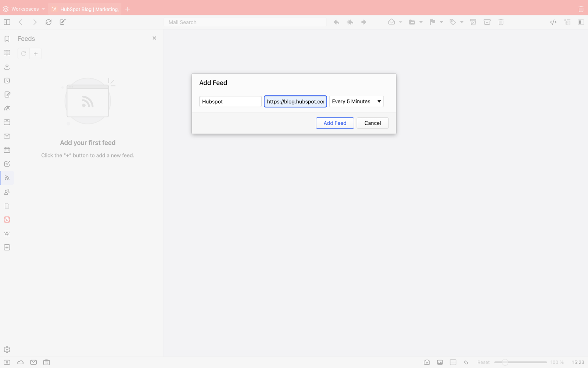This screenshot has width=588, height=368.
Task: Open the Workspaces dropdown
Action: pos(24,9)
